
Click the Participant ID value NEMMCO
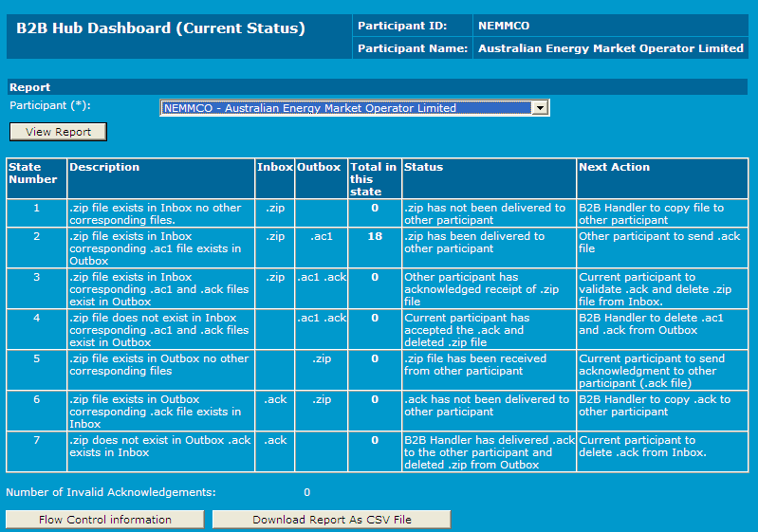click(x=504, y=26)
